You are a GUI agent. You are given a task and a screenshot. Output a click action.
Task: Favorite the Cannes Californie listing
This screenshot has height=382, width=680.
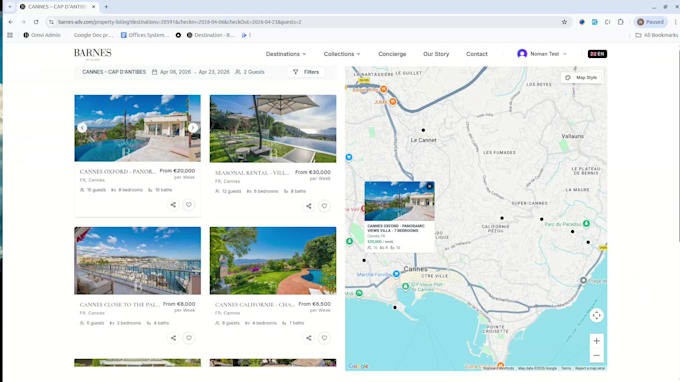tap(324, 338)
